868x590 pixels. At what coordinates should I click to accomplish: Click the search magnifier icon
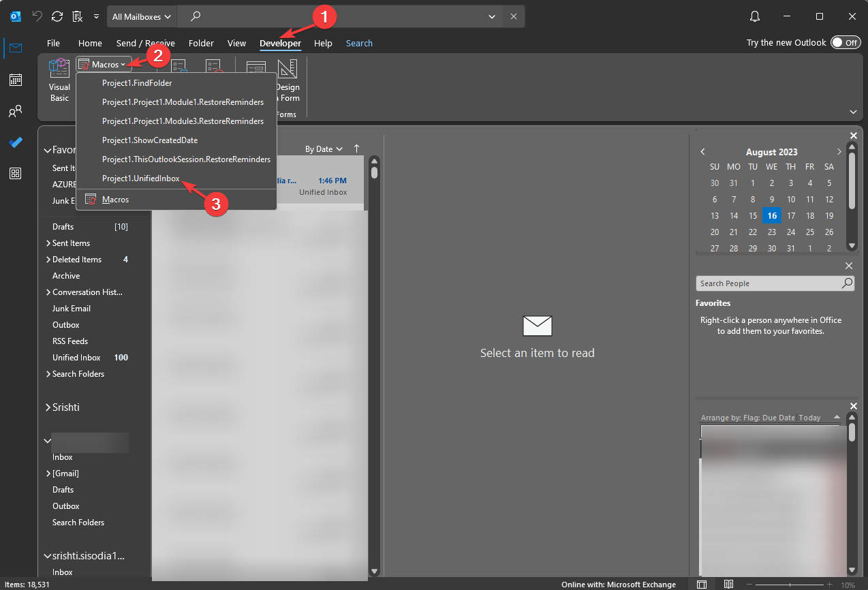pyautogui.click(x=196, y=16)
